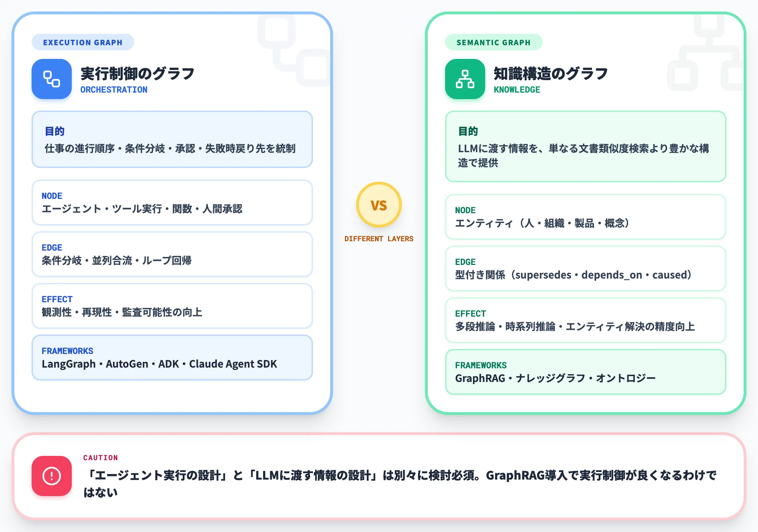Click the heading 知識構造のグラフ
Viewport: 758px width, 532px height.
(551, 74)
